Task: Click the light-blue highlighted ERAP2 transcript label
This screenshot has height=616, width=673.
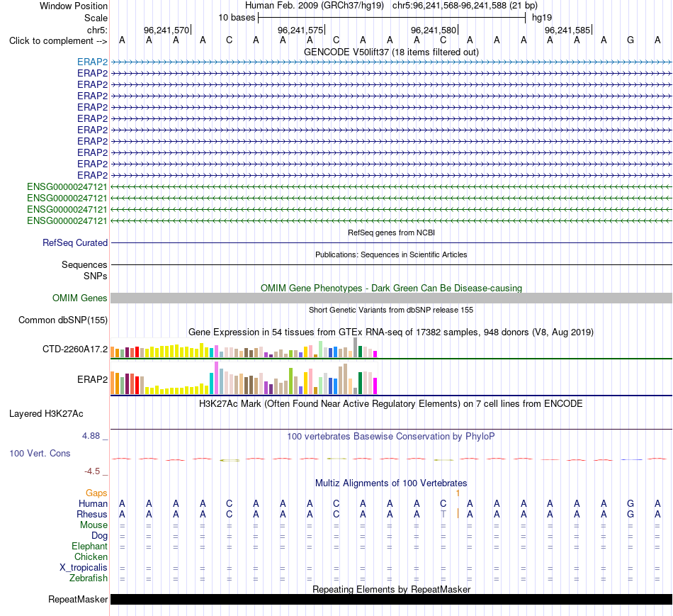Action: tap(92, 62)
